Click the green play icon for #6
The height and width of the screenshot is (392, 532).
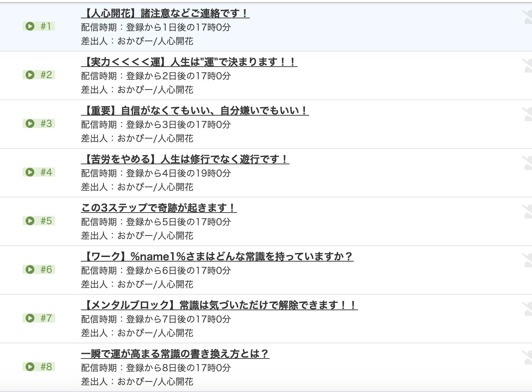pos(30,270)
